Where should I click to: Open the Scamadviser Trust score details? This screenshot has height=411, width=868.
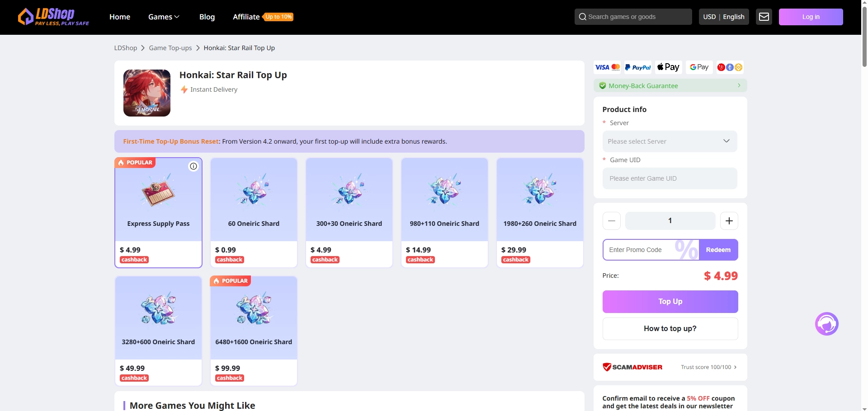coord(709,367)
